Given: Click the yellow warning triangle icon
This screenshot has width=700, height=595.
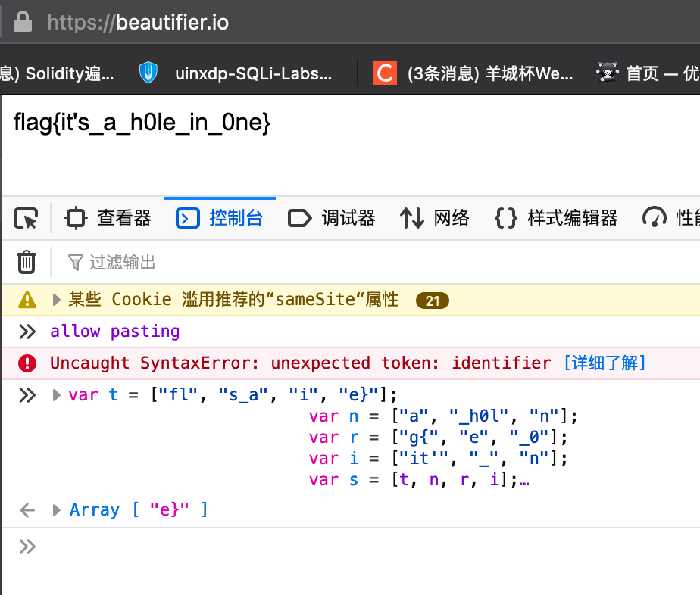Looking at the screenshot, I should pos(27,300).
